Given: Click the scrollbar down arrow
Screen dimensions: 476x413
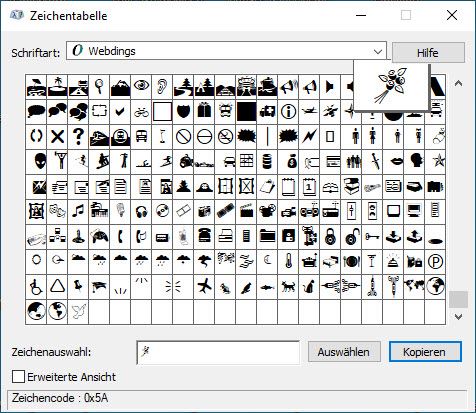Looking at the screenshot, I should pos(458,316).
